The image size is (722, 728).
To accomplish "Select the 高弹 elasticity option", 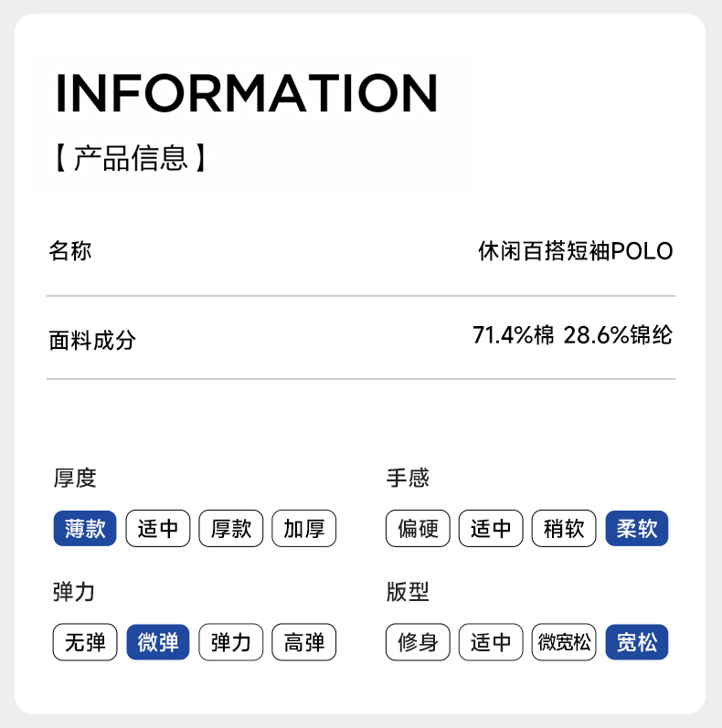I will (304, 642).
